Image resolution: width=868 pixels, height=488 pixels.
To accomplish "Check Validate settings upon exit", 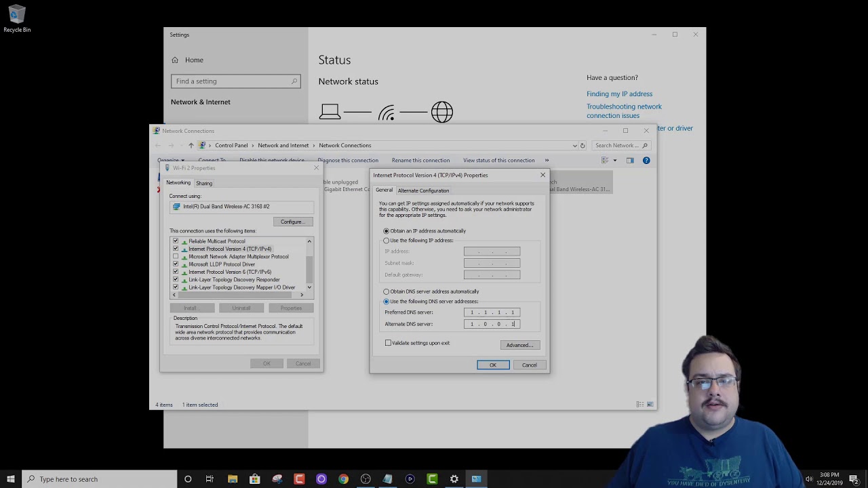I will click(388, 343).
